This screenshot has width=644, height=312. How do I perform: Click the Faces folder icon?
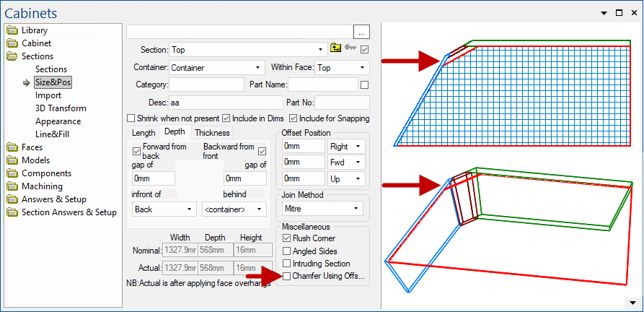click(x=12, y=147)
